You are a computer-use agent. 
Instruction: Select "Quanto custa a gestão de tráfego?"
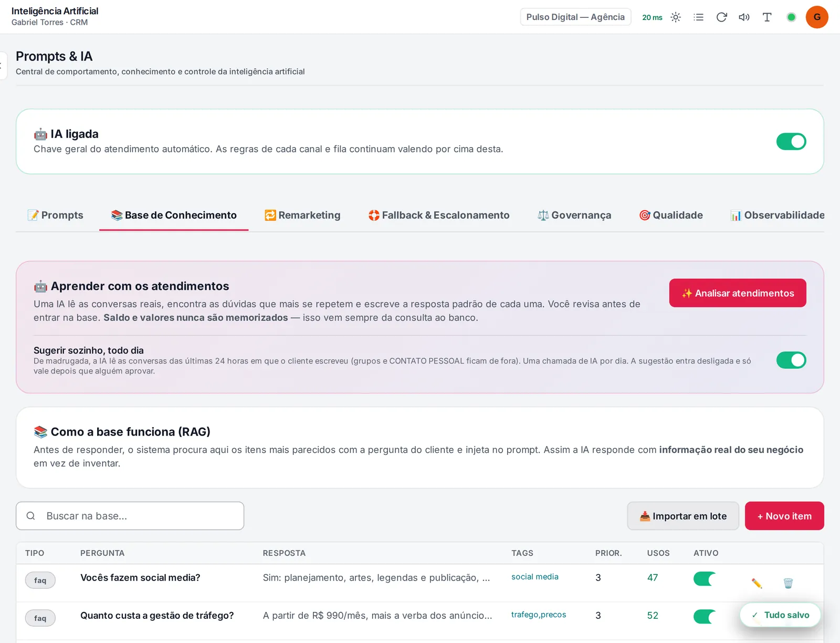tap(157, 616)
